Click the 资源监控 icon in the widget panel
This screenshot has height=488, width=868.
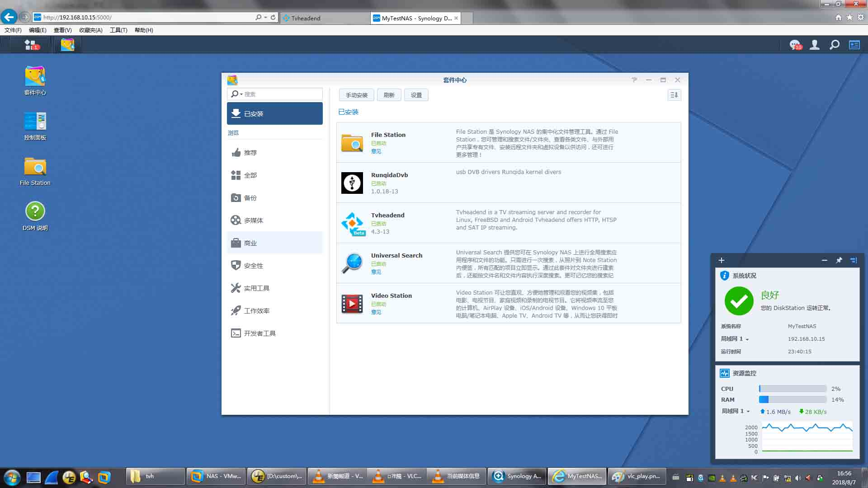tap(724, 373)
